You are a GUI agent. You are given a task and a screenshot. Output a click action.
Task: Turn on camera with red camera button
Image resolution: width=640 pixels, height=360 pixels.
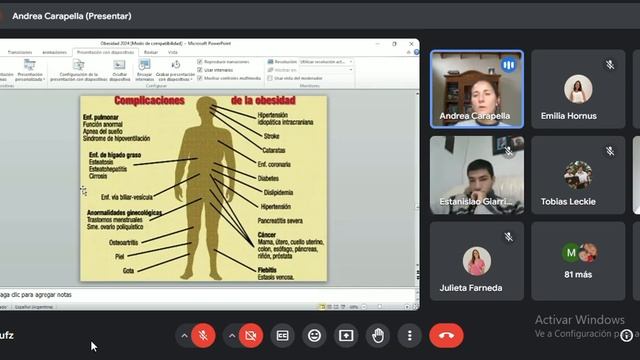click(251, 336)
